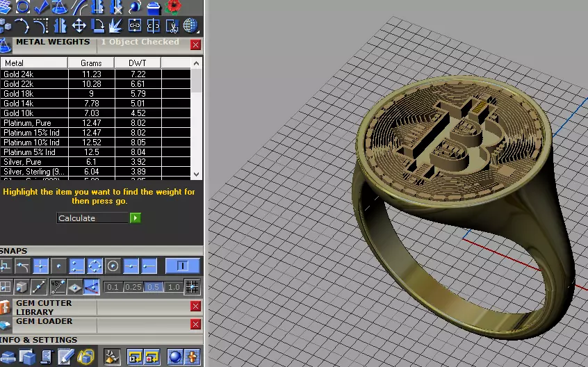Click the wireframe globe tool icon
Viewport: 588px width, 367px height.
pos(191,26)
